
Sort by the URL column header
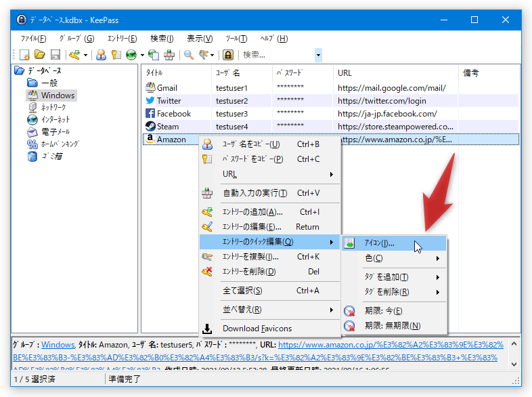pyautogui.click(x=395, y=72)
